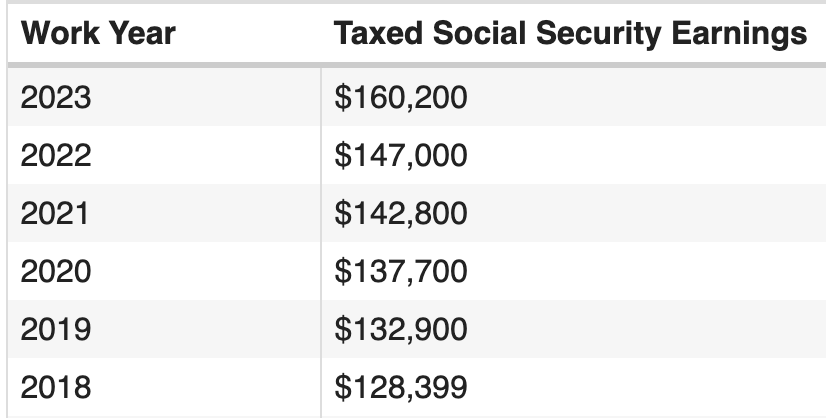Click the Work Year column header
This screenshot has width=826, height=418.
tap(98, 35)
